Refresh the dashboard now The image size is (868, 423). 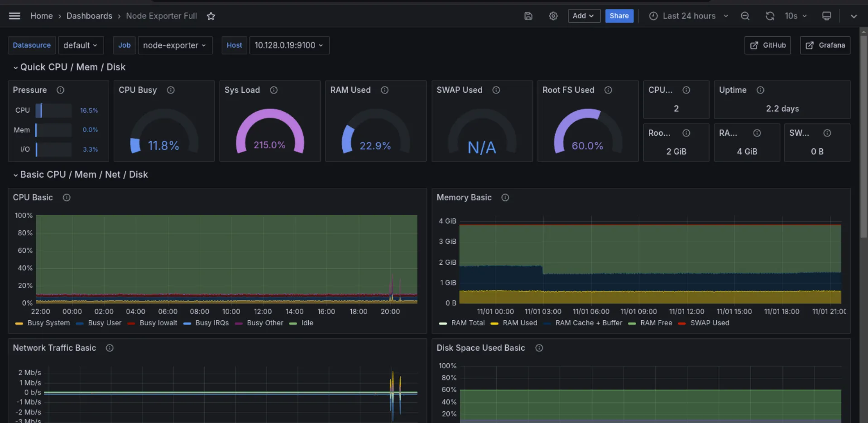coord(770,16)
